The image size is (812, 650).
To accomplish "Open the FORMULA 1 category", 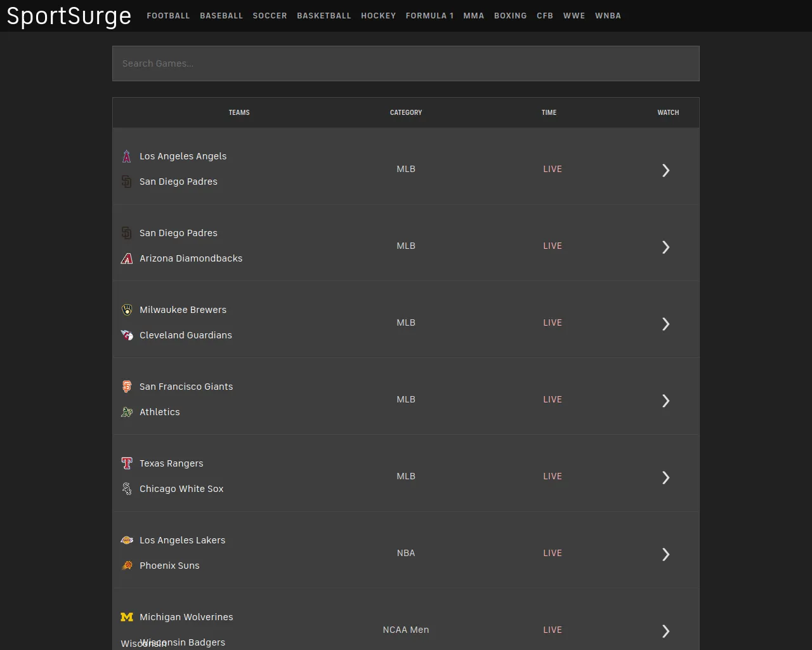I will click(429, 15).
